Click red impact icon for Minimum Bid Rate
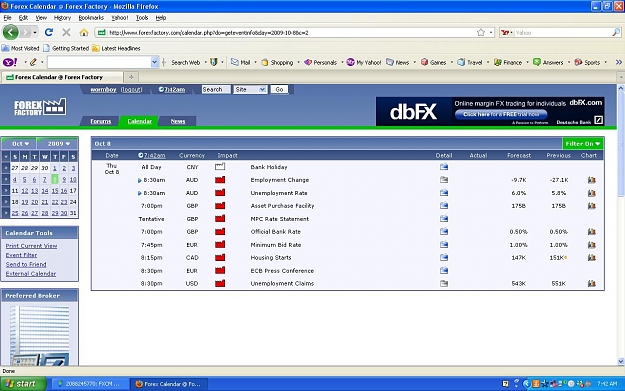Viewport: 625px width, 391px height. (220, 244)
